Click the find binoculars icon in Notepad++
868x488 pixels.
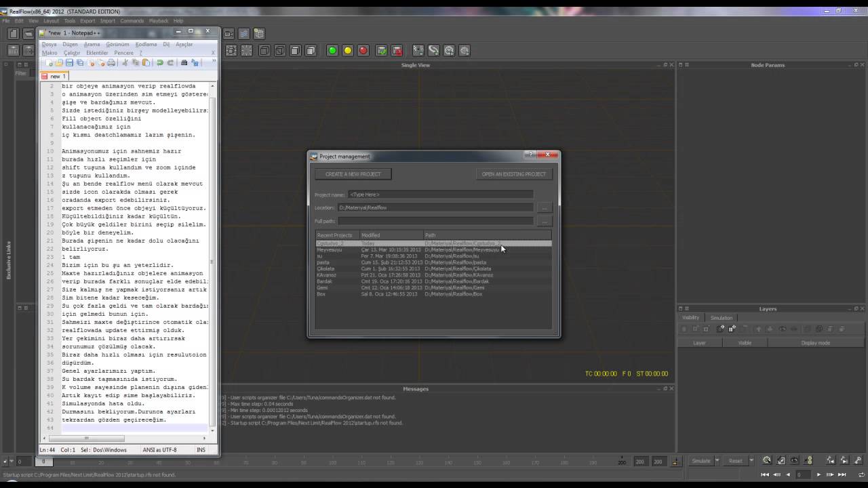184,63
